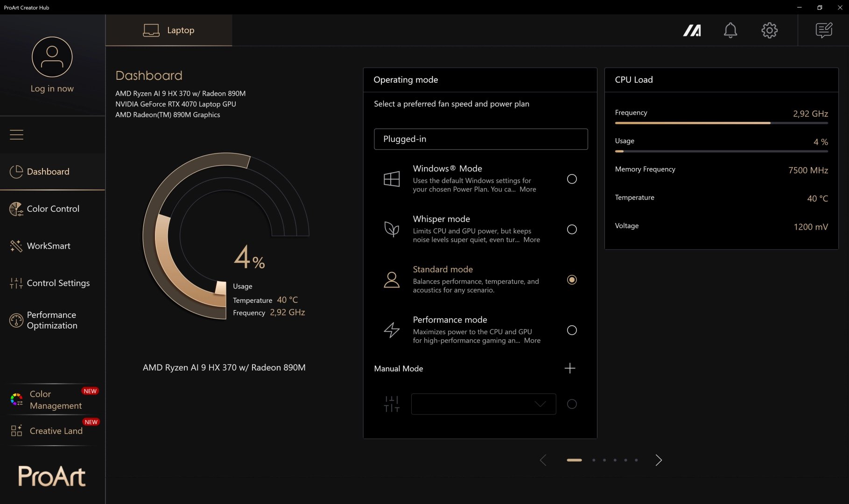Select Windows Mode power plan
Image resolution: width=849 pixels, height=504 pixels.
(571, 179)
